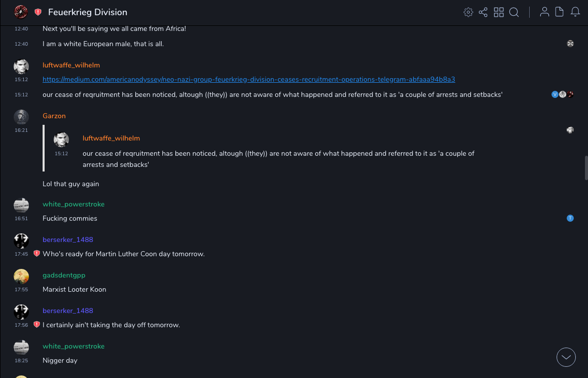Click the quoted luftwaffe_wilhelm name in the reply
The image size is (588, 378).
pyautogui.click(x=111, y=139)
